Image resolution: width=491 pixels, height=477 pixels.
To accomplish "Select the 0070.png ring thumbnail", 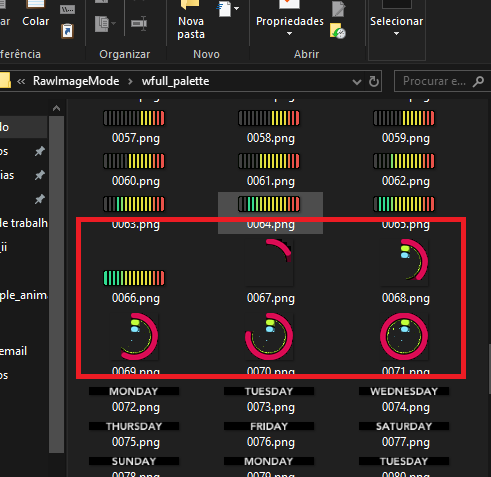I will [269, 336].
